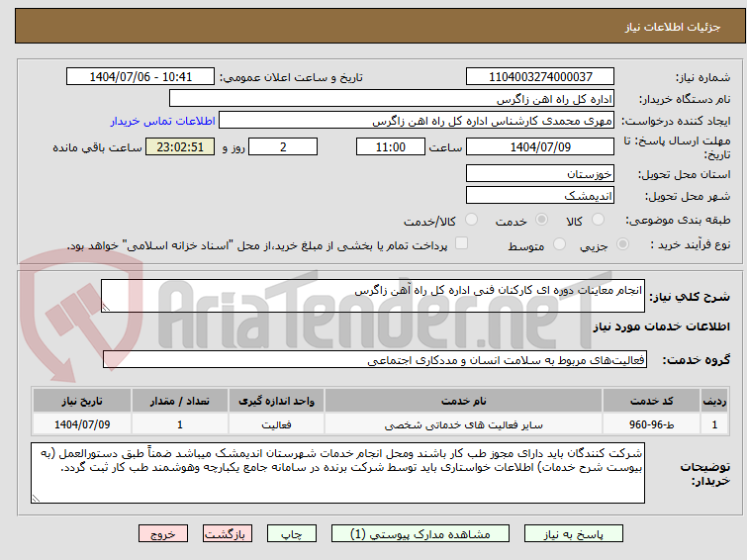Click the خروج exit button
This screenshot has width=747, height=560.
[x=163, y=534]
